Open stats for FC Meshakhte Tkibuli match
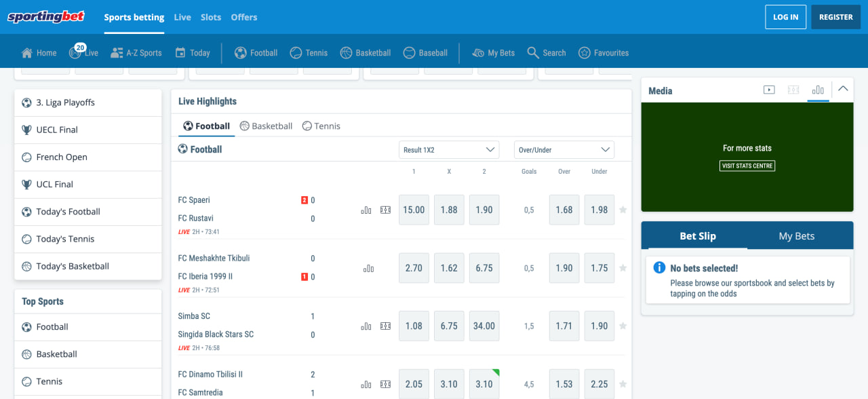The image size is (868, 399). click(x=368, y=269)
